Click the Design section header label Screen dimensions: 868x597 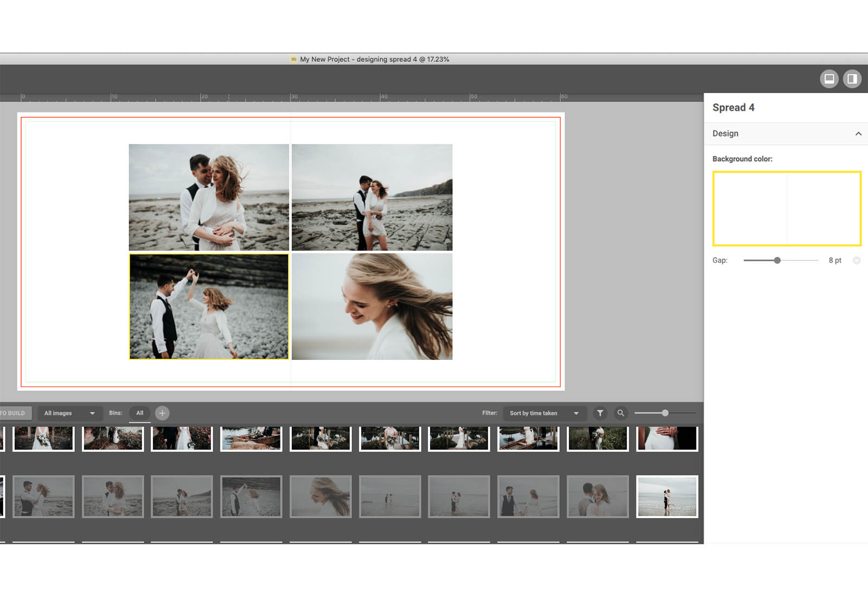coord(725,134)
